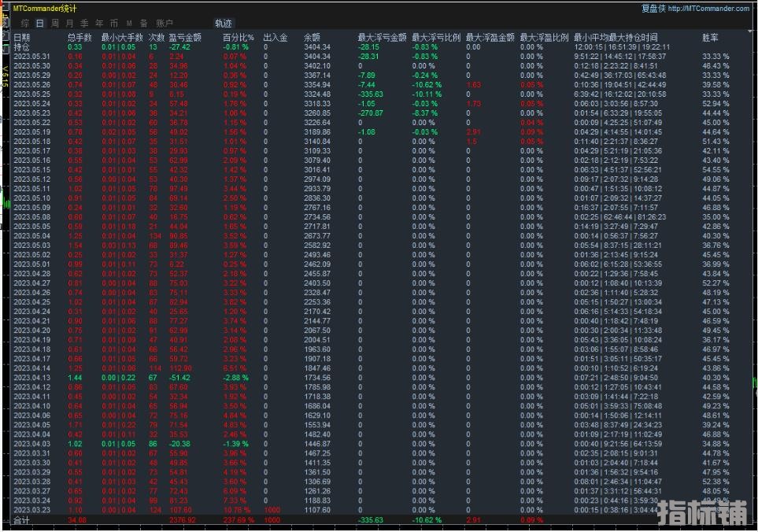Click -270.87 floating loss value
The height and width of the screenshot is (532, 758).
371,113
